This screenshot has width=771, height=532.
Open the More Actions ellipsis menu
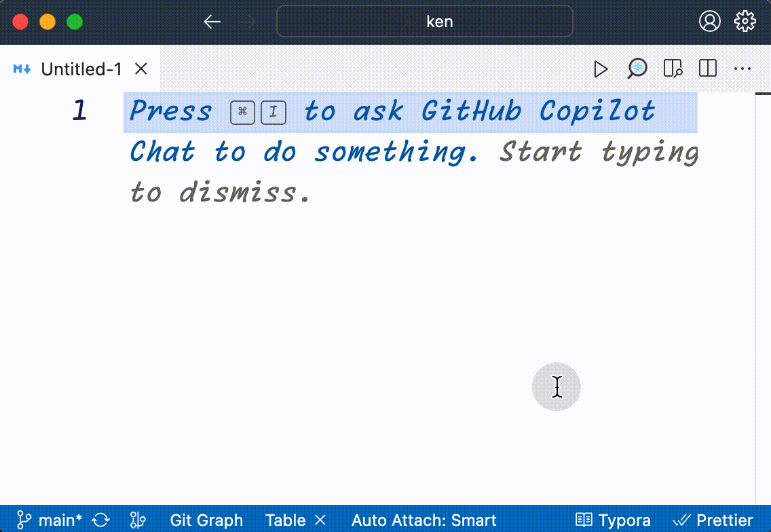[x=742, y=69]
